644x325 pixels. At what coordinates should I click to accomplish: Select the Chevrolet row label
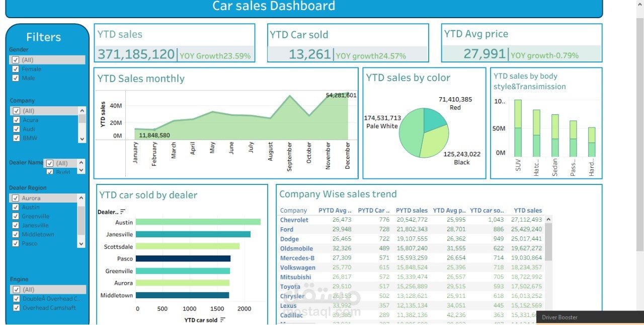pos(294,220)
